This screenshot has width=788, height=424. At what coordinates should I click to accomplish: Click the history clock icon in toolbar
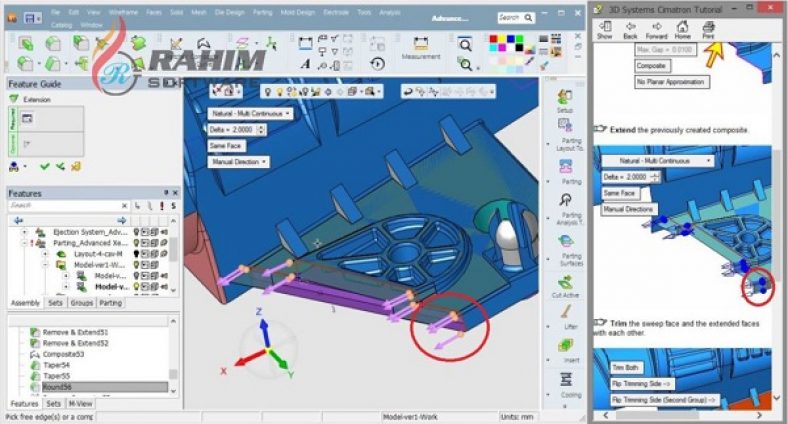[x=377, y=64]
